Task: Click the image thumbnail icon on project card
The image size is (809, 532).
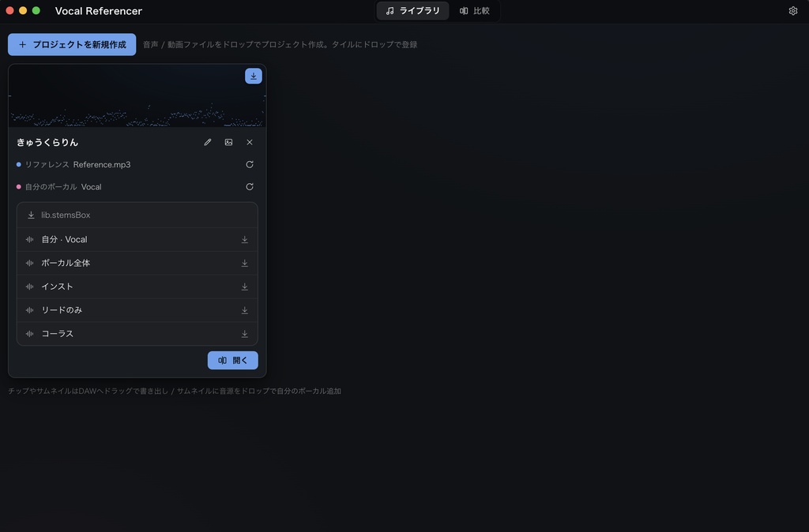Action: 228,142
